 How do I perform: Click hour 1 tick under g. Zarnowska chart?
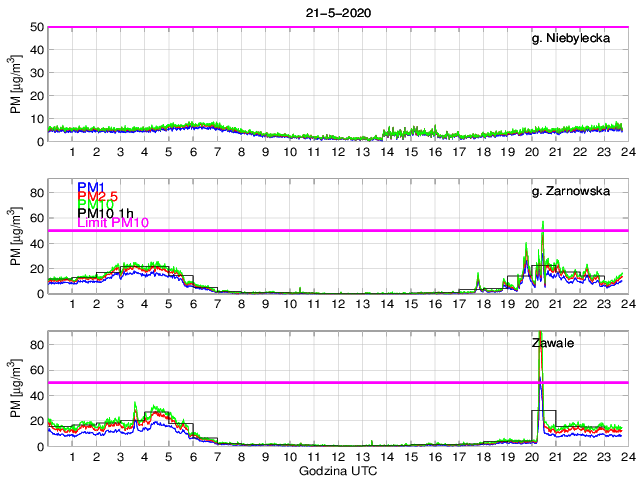coord(72,305)
